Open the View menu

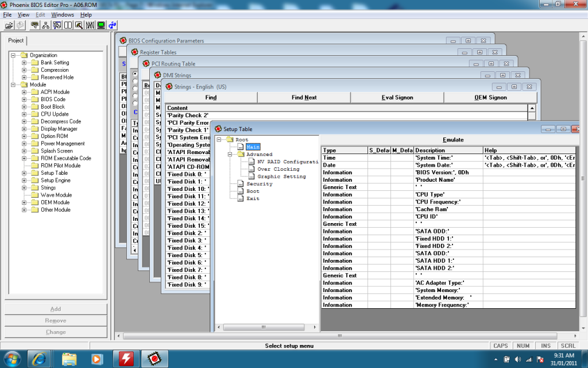pos(23,14)
